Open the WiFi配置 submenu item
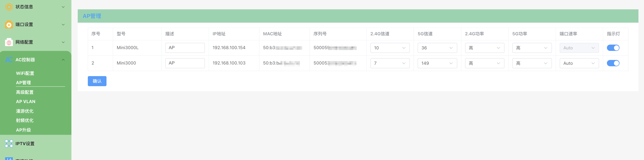 pyautogui.click(x=25, y=73)
